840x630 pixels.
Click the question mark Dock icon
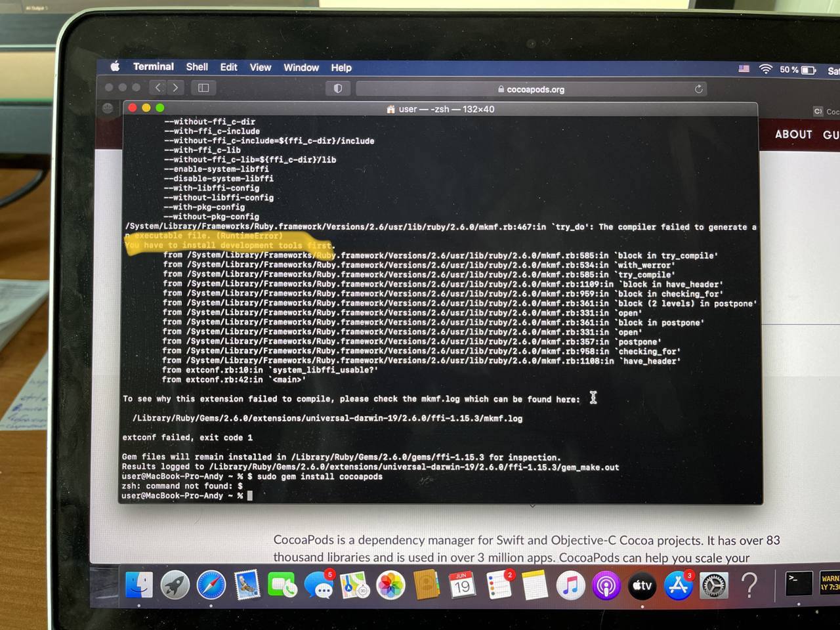coord(749,585)
